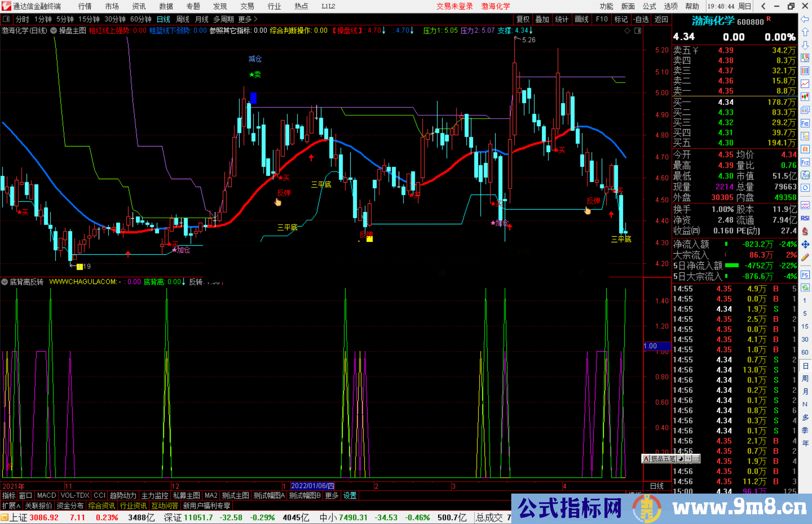Click the 日线 label at chart bottom right
This screenshot has height=524, width=812.
[657, 486]
